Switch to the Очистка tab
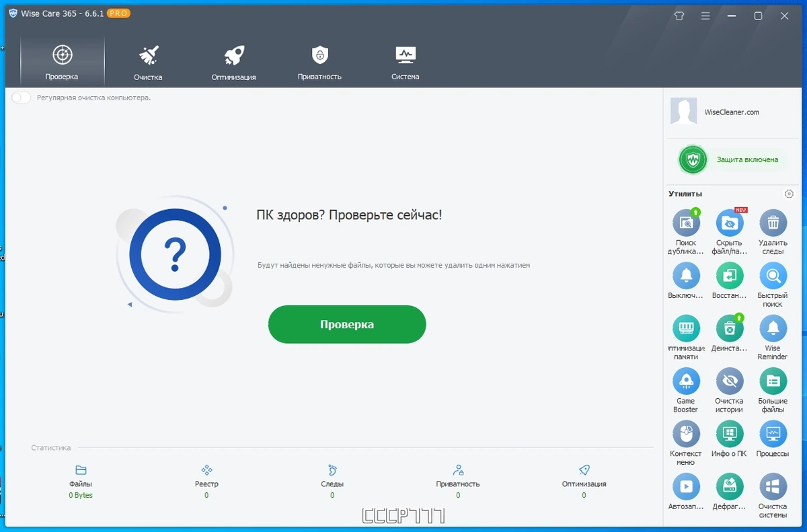Screen dimensions: 807x532 pyautogui.click(x=148, y=62)
